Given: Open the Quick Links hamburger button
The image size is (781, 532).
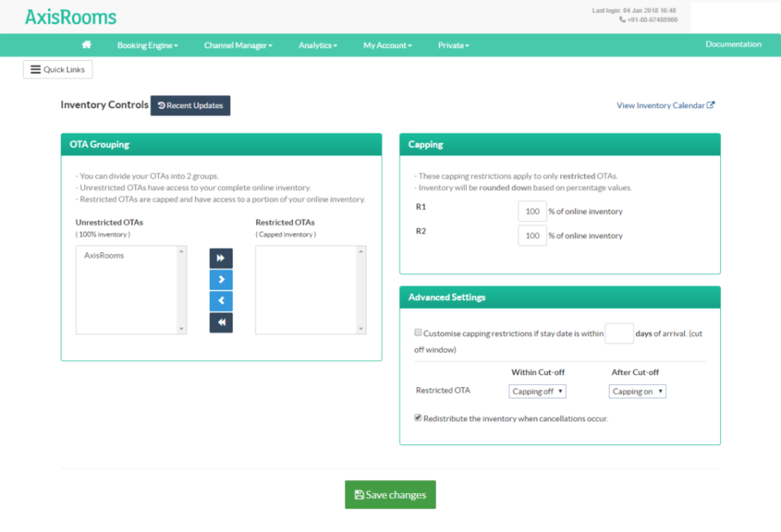Looking at the screenshot, I should 58,70.
